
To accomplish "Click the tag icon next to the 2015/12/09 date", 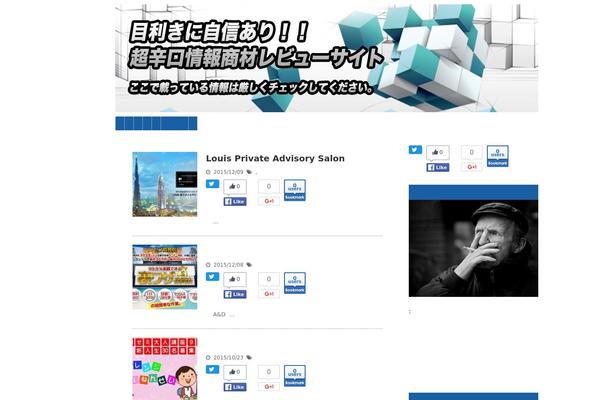I will coord(249,172).
